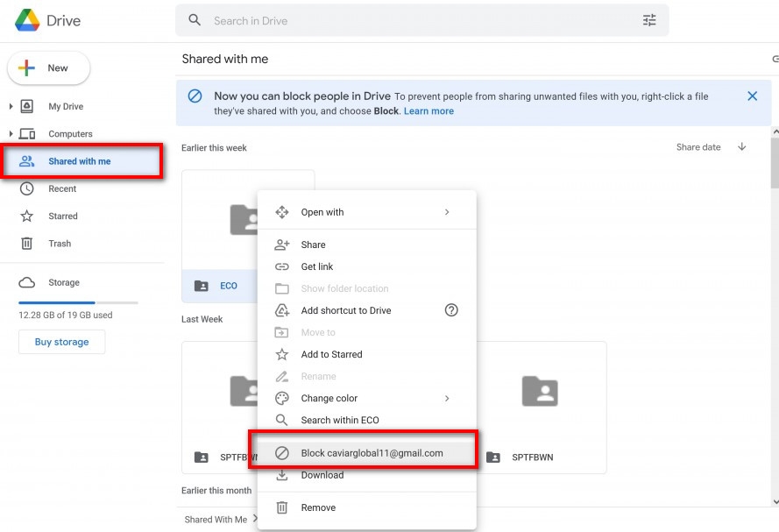Click the Shared With Me breadcrumb
Screen dimensions: 779x532
216,520
